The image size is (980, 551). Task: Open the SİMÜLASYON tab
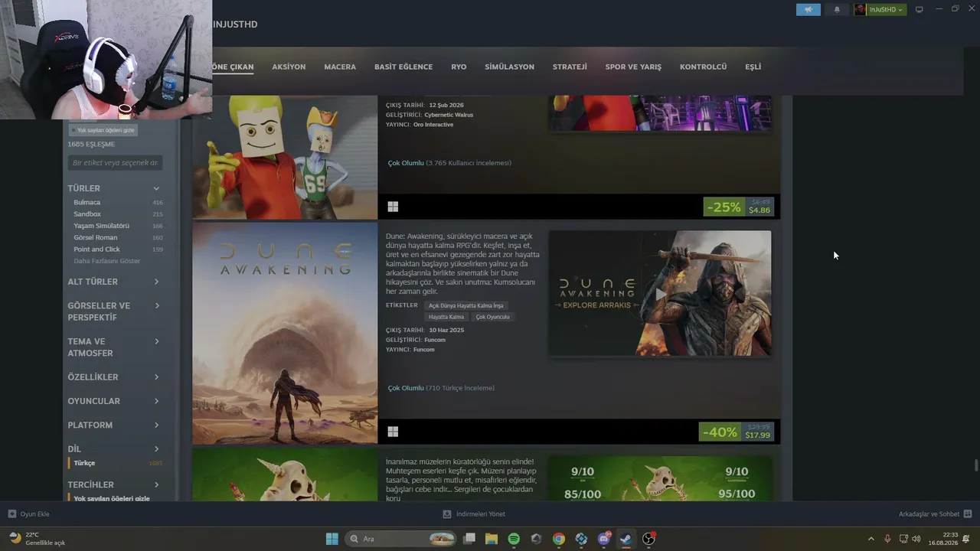coord(510,67)
